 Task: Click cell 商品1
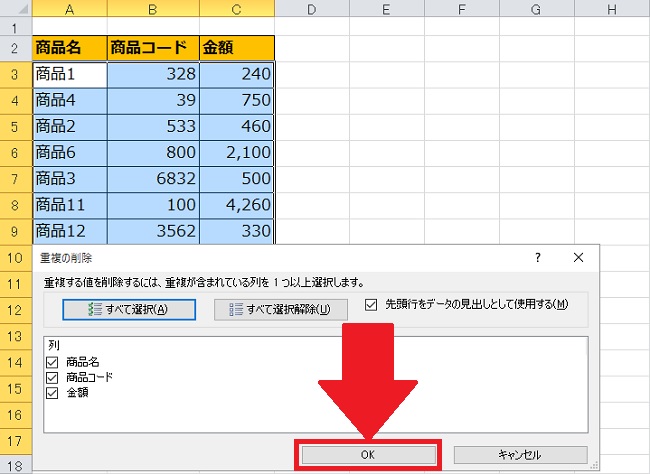[x=70, y=75]
